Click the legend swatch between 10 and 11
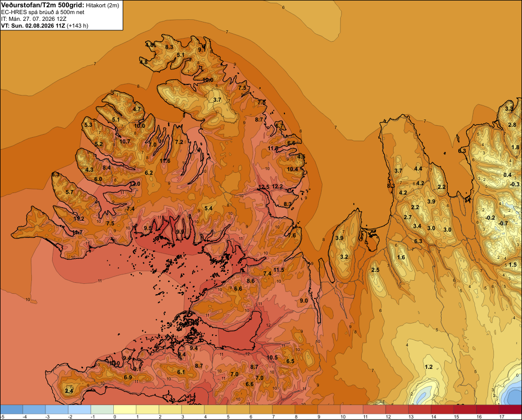Screen dimensions: 522x420 [x=351, y=410]
